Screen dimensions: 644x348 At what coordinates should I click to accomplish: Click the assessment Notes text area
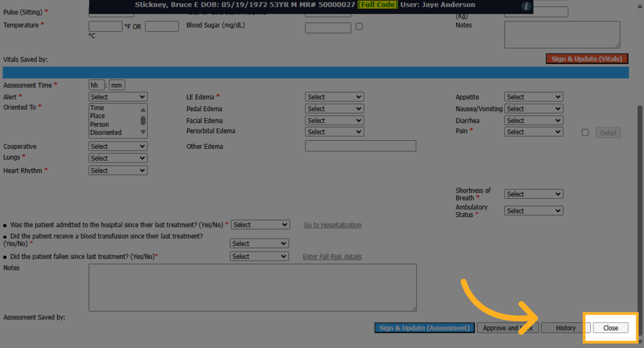tap(253, 288)
